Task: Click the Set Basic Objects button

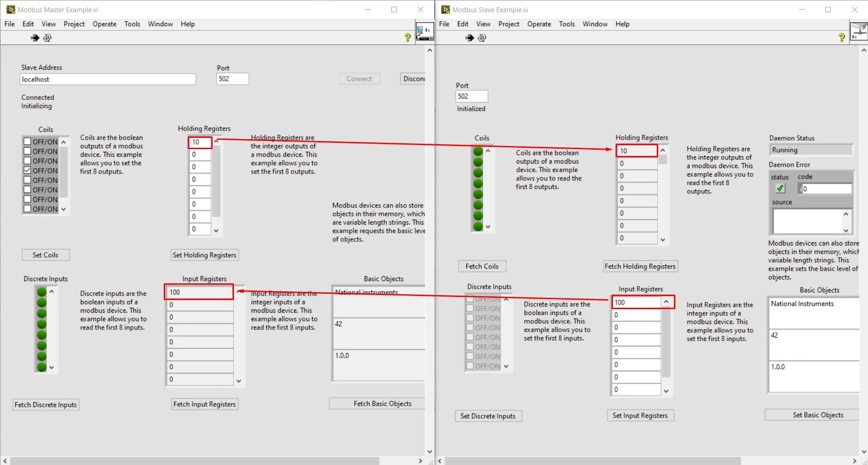Action: tap(812, 415)
